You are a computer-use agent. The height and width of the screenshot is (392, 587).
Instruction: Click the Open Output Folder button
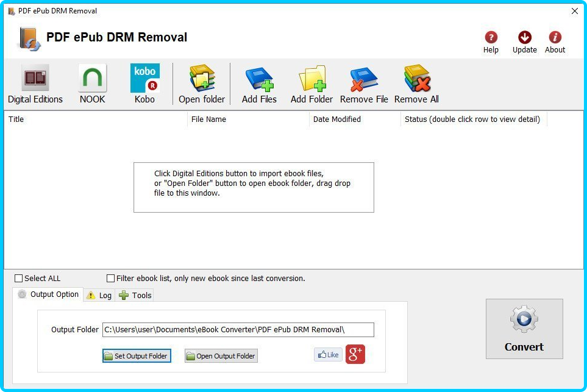221,355
